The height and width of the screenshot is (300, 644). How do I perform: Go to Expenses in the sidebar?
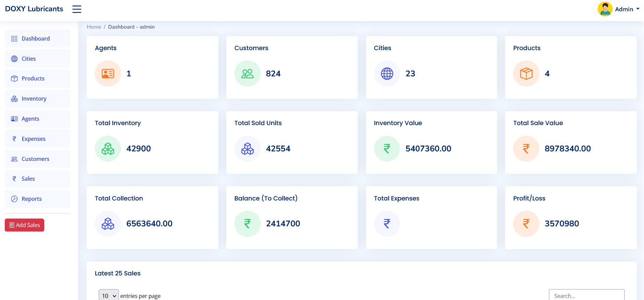[33, 139]
